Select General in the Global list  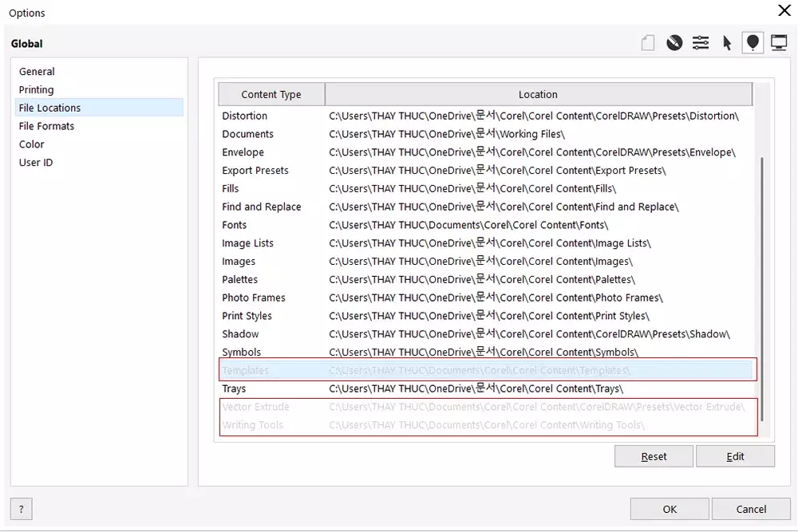tap(37, 72)
